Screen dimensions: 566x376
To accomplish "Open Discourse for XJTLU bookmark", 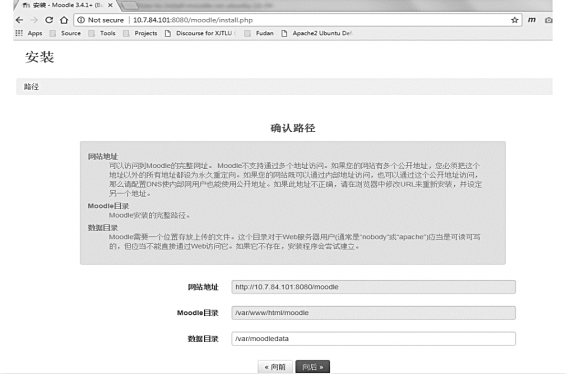I will tap(200, 33).
